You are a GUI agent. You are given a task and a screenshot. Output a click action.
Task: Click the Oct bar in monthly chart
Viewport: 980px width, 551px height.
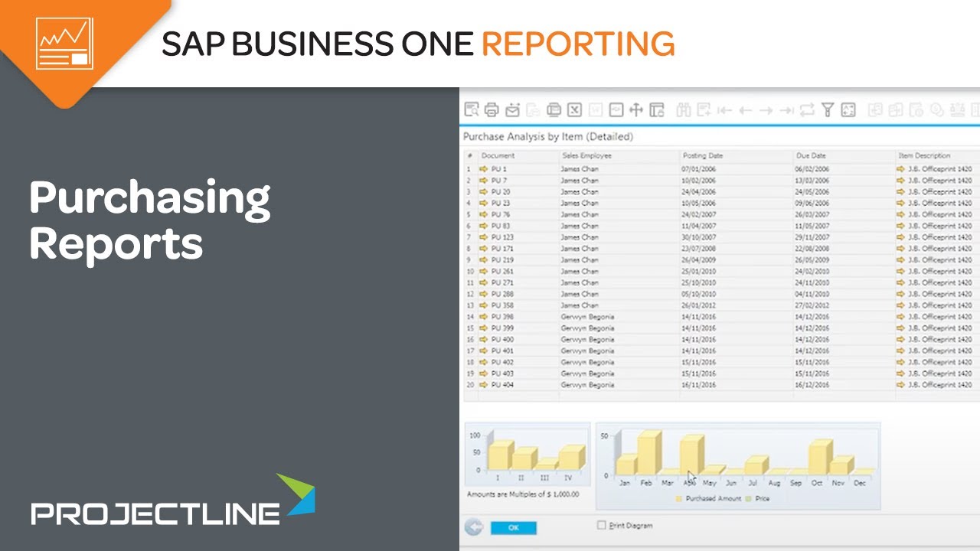(x=819, y=457)
